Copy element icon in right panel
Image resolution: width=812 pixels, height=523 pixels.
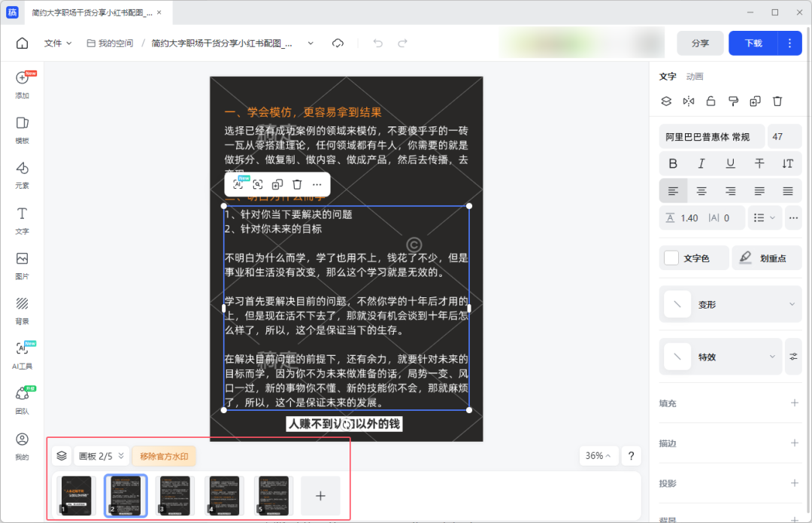click(755, 101)
